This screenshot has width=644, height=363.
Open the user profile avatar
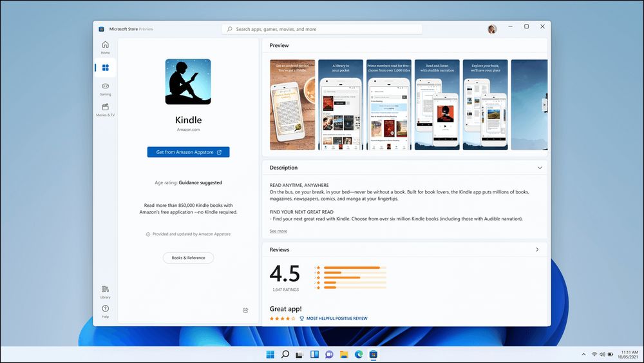(x=492, y=29)
